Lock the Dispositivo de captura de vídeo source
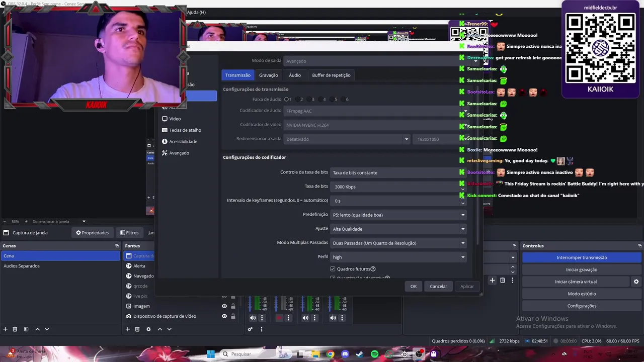644x362 pixels. (x=233, y=316)
